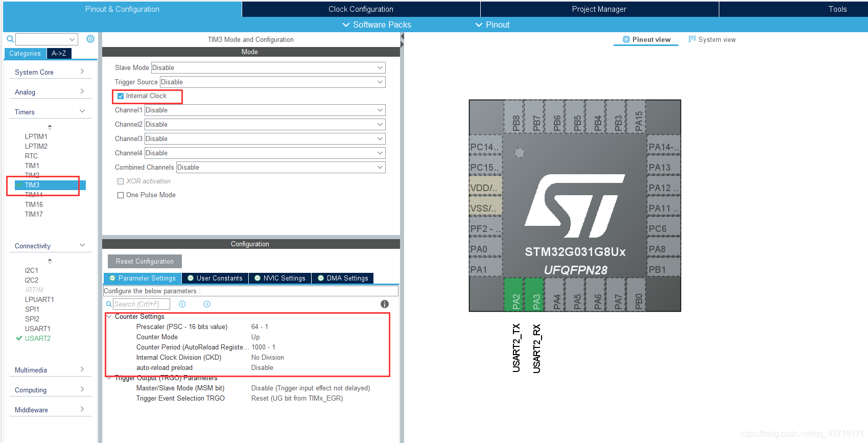Switch to the Project Manager tab
Image resolution: width=868 pixels, height=443 pixels.
599,9
